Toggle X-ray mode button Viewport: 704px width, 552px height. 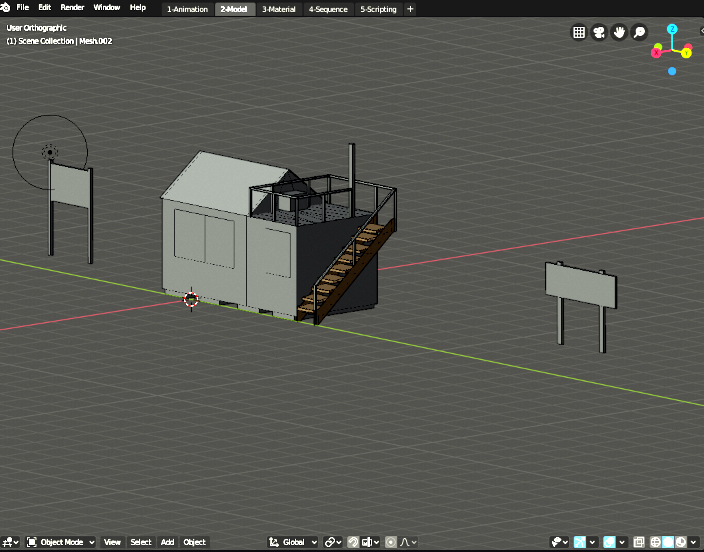tap(638, 542)
